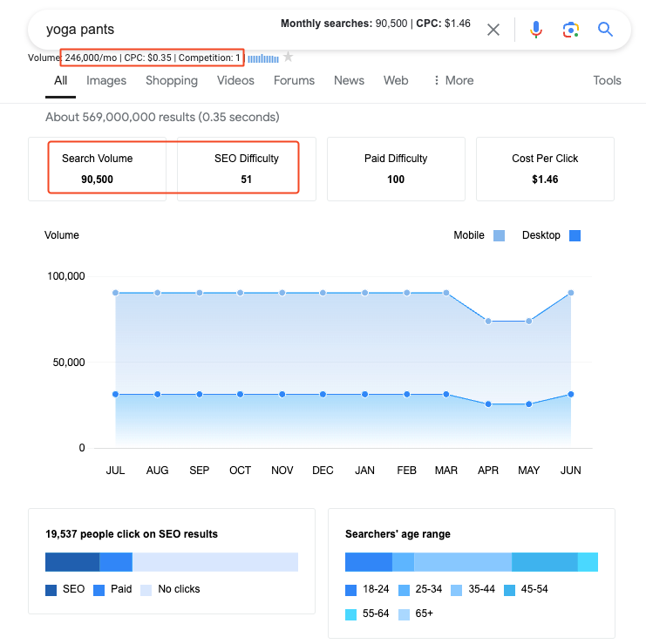Toggle Mobile series legend swatch
646x644 pixels.
[499, 235]
